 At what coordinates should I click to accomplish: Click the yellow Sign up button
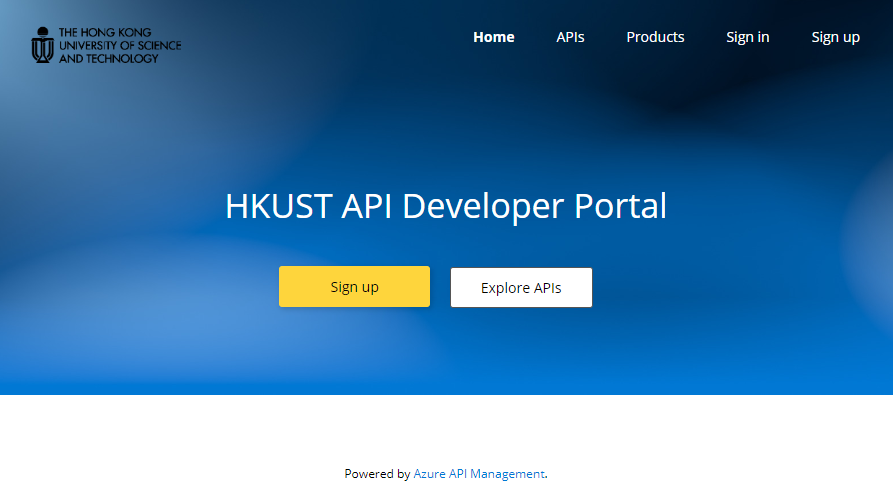[x=354, y=286]
